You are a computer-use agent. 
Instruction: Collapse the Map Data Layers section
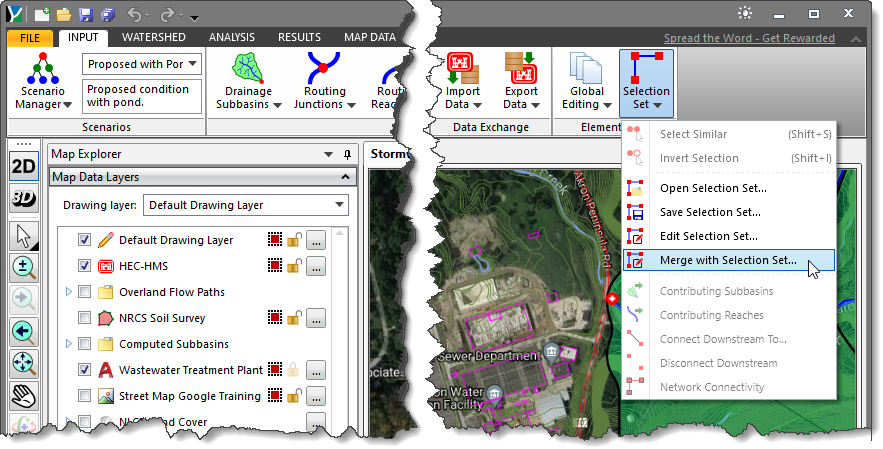click(x=345, y=177)
